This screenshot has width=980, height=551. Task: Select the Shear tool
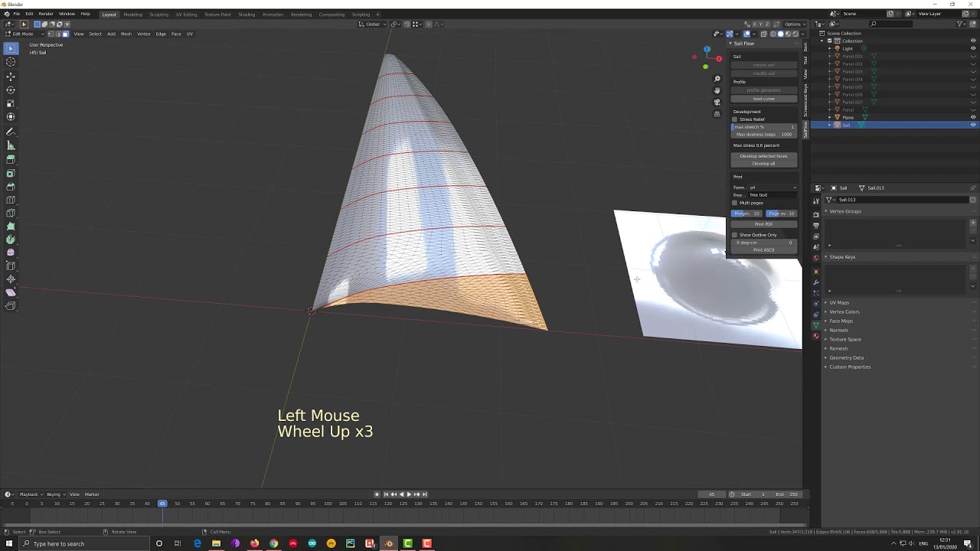pos(11,292)
